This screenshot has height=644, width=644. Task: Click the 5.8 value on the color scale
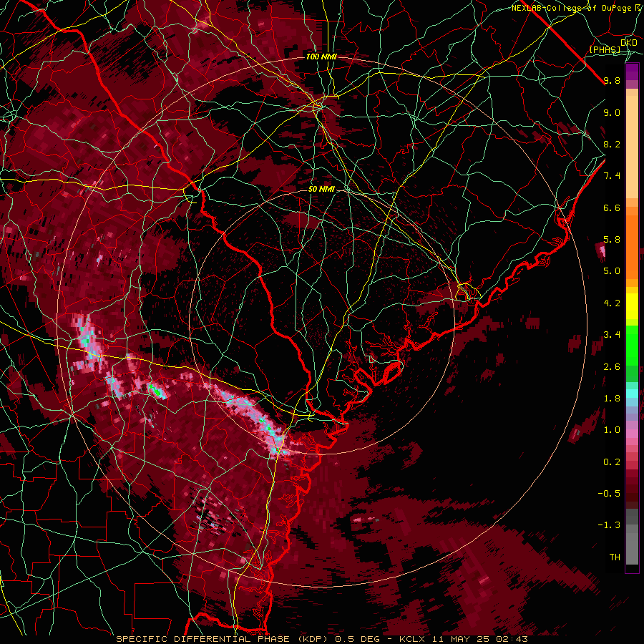click(612, 240)
